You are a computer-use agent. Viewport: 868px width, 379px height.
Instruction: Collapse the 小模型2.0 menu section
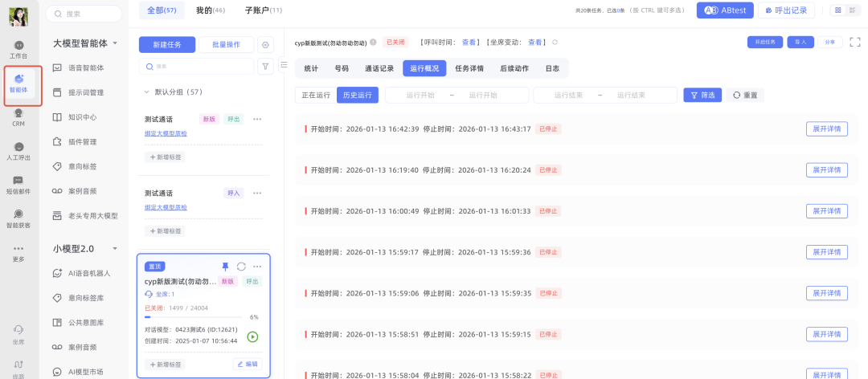click(x=116, y=249)
